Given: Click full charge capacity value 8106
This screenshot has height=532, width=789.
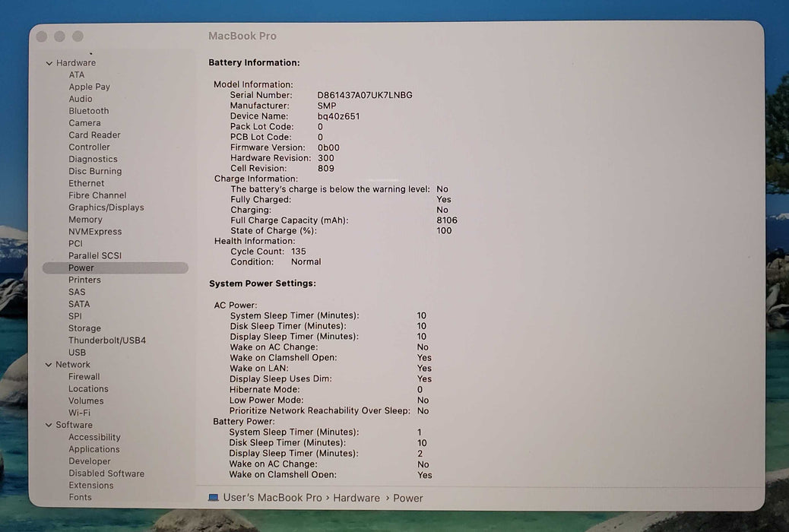Looking at the screenshot, I should pos(447,220).
